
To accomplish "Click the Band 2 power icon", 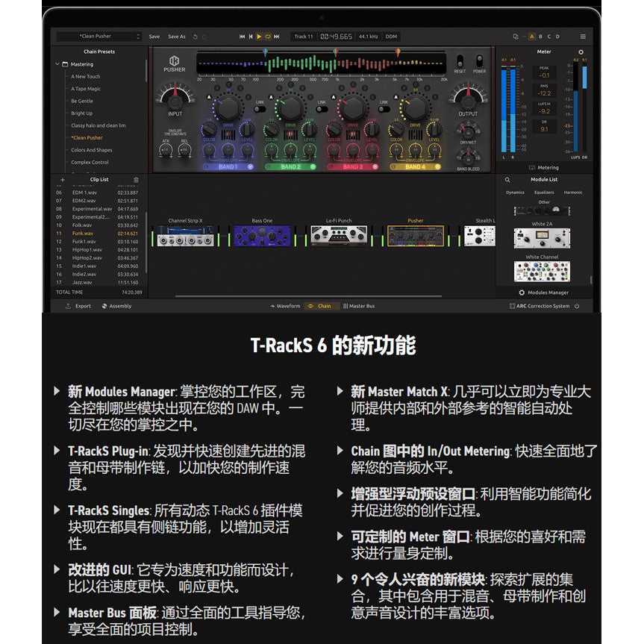I will 313,166.
